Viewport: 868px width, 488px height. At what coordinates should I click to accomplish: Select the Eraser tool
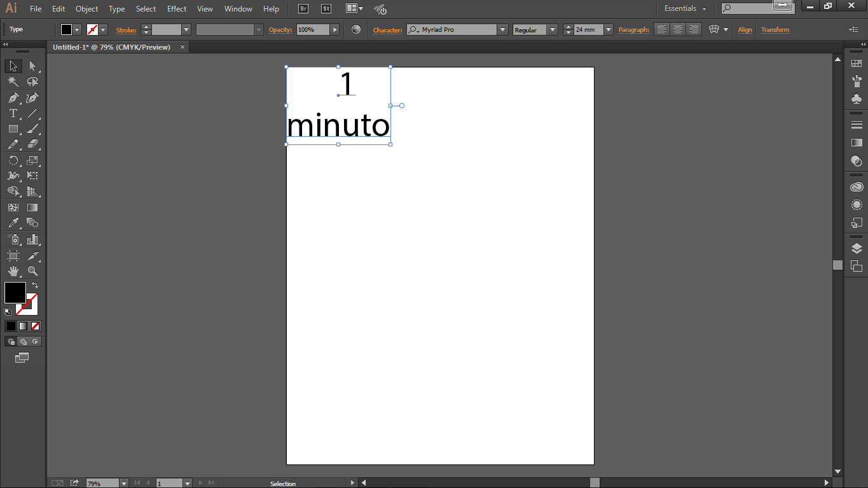coord(33,144)
